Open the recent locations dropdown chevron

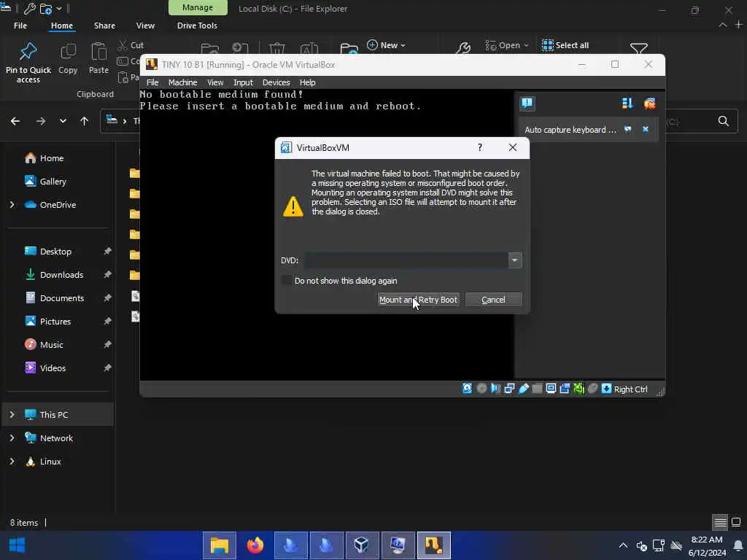click(x=63, y=121)
